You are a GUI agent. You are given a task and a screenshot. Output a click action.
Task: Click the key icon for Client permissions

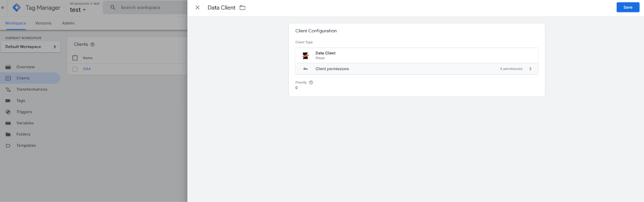click(305, 69)
